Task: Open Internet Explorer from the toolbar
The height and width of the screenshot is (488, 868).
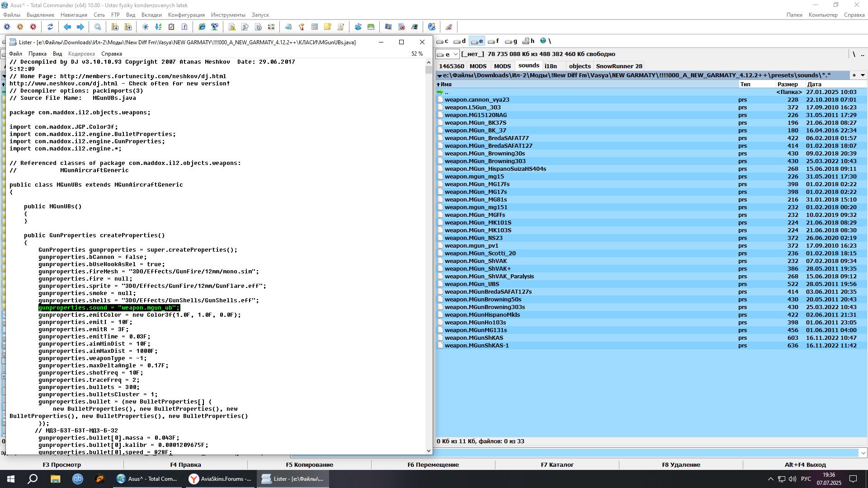Action: pyautogui.click(x=202, y=27)
